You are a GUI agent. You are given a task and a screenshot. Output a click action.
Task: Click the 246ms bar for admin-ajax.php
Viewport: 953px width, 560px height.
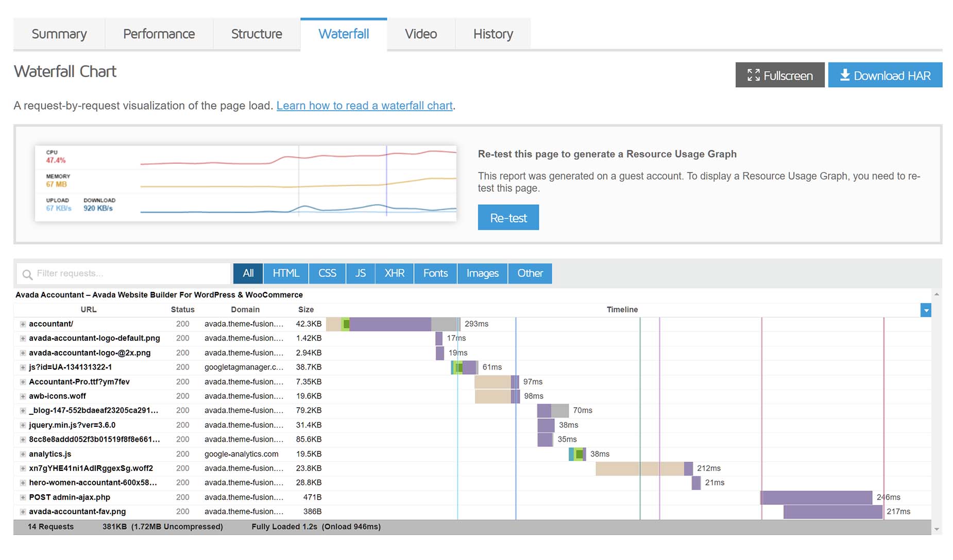tap(816, 497)
